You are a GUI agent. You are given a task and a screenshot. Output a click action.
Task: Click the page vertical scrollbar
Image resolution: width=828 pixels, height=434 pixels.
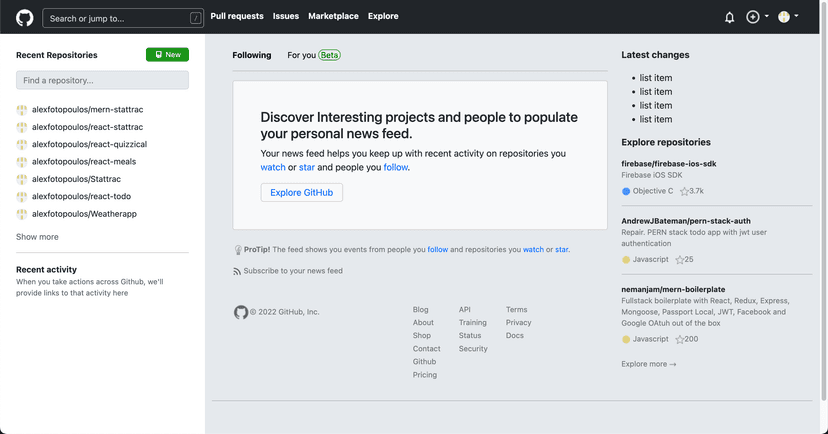(x=823, y=201)
